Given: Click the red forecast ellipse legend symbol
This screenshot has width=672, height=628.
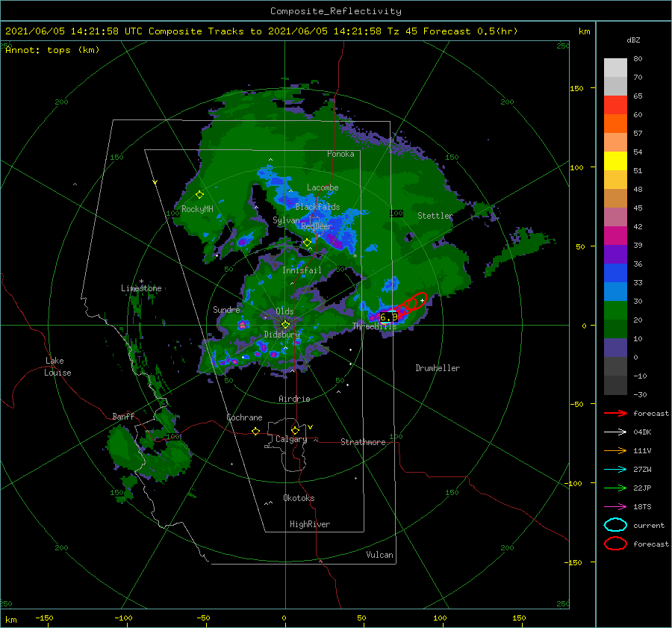Looking at the screenshot, I should pos(615,544).
